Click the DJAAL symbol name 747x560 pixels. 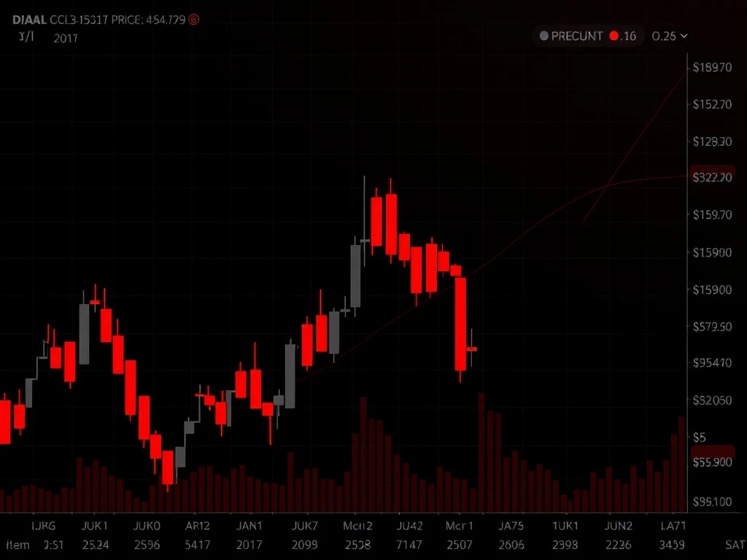pos(29,20)
